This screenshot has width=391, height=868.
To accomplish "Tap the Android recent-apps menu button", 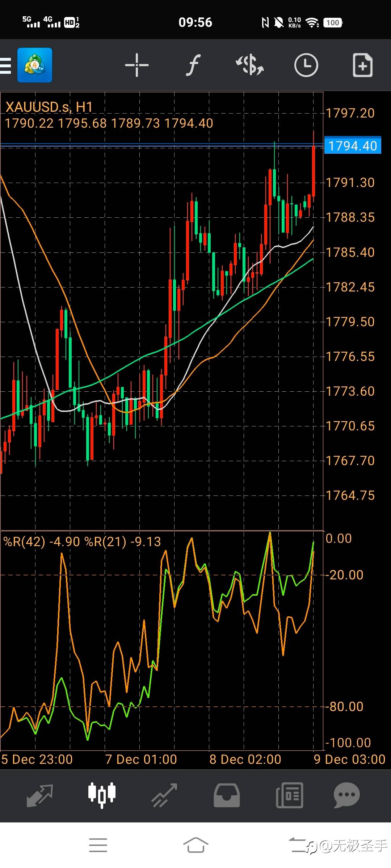I will tap(98, 845).
